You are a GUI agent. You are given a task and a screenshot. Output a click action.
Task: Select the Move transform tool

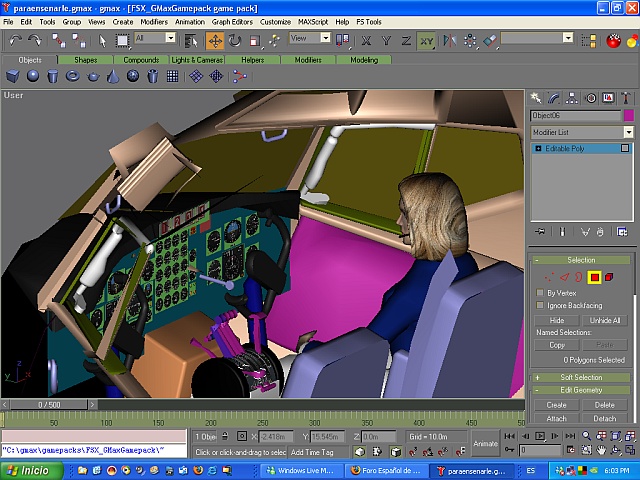(215, 40)
